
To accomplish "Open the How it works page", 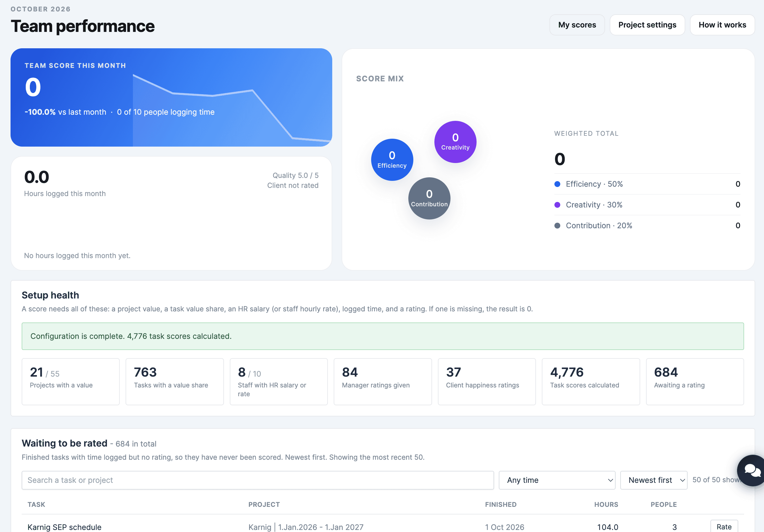I will click(x=722, y=25).
